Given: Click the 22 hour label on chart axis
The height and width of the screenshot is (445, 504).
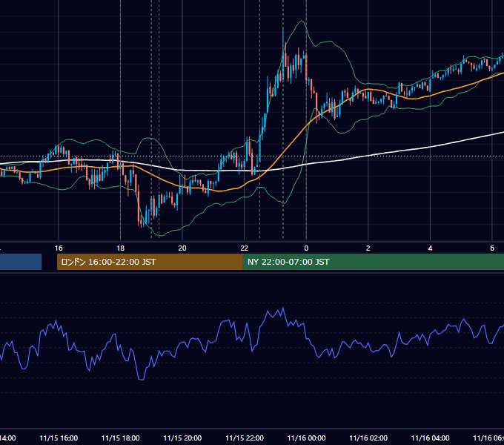Looking at the screenshot, I should 245,248.
